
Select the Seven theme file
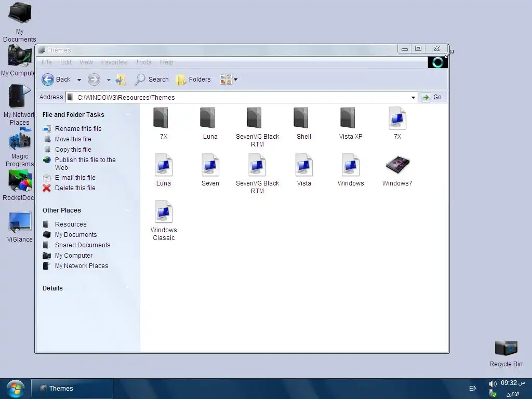[210, 169]
